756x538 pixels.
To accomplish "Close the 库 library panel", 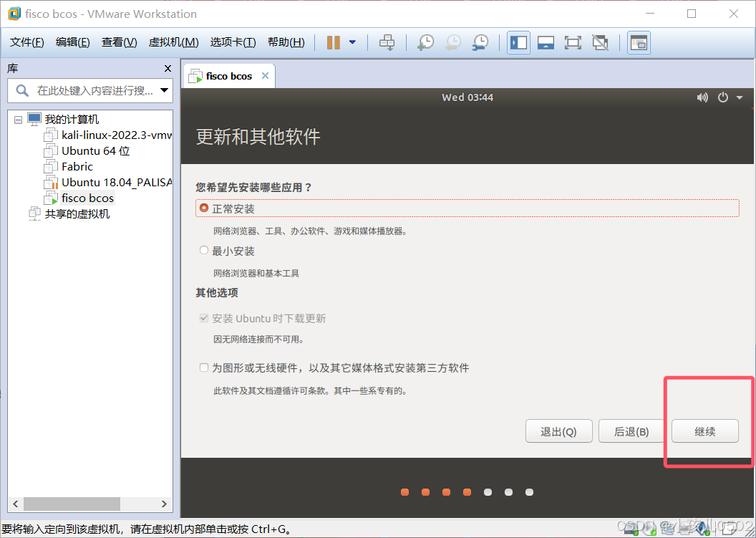I will coord(168,69).
